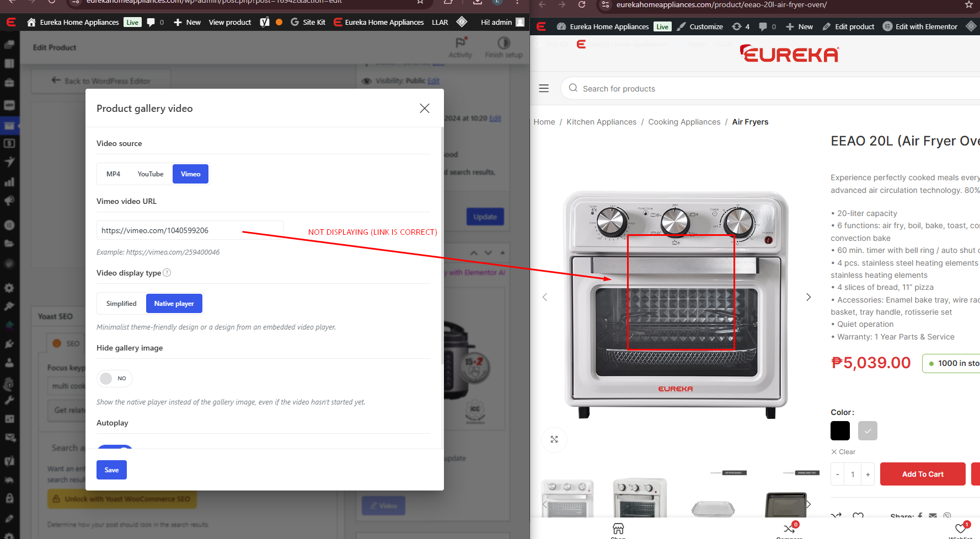Click Add To Cart button
Image resolution: width=980 pixels, height=539 pixels.
coord(923,474)
